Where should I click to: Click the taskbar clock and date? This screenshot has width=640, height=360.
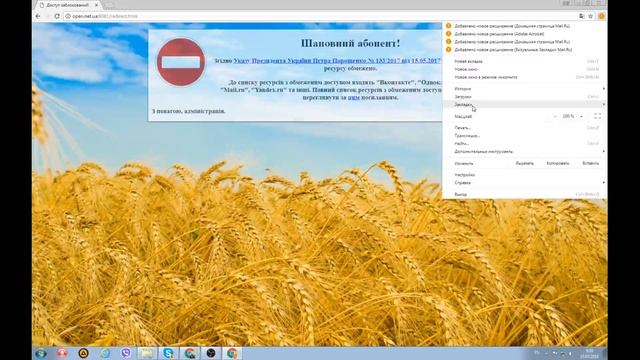click(589, 353)
